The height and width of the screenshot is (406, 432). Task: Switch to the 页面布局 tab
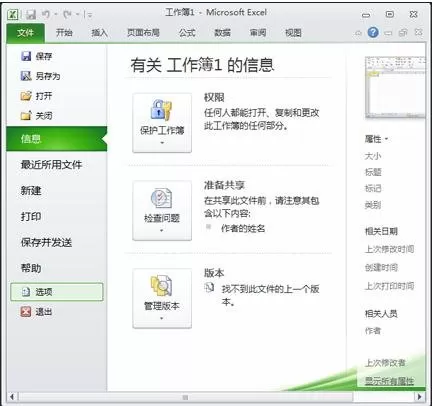[143, 33]
